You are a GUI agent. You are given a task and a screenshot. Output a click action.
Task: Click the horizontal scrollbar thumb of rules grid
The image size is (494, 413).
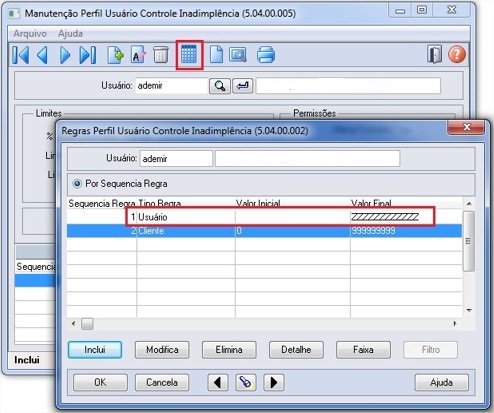point(87,323)
